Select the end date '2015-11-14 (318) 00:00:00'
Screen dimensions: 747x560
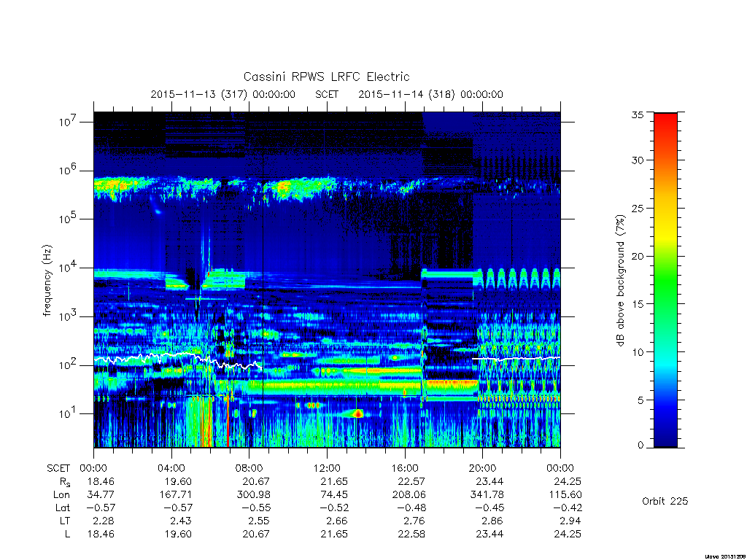pyautogui.click(x=430, y=94)
